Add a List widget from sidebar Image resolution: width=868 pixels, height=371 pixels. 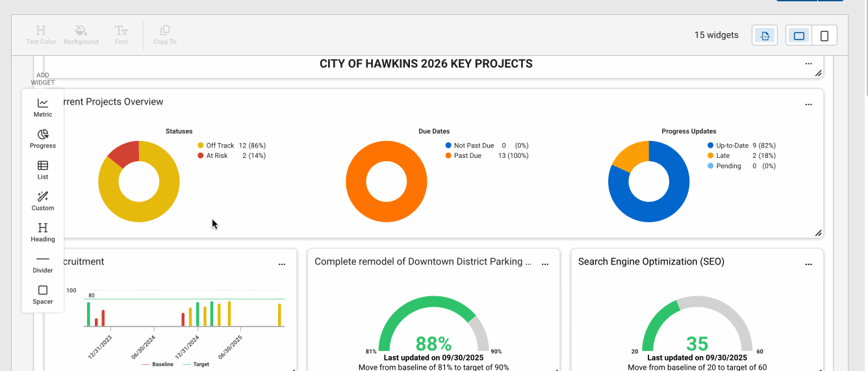[x=43, y=170]
